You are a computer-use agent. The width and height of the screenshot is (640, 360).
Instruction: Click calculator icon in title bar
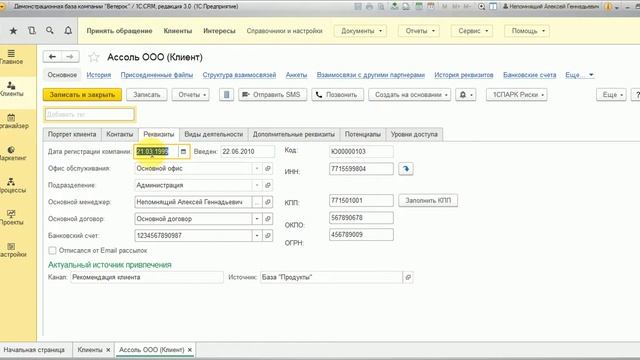(419, 7)
